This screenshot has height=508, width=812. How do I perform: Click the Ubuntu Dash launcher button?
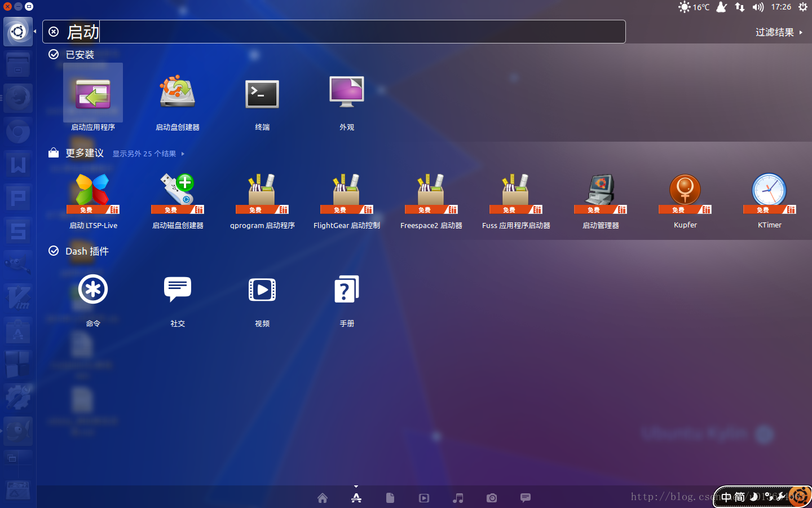tap(18, 31)
